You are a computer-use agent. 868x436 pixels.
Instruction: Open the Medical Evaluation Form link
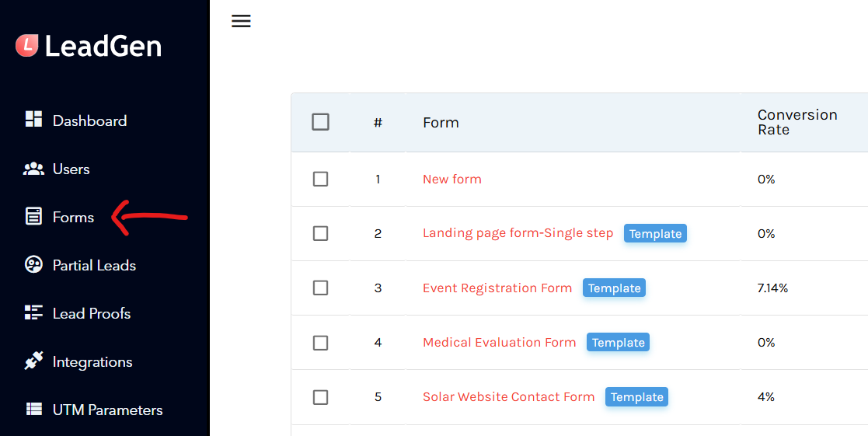click(x=499, y=342)
